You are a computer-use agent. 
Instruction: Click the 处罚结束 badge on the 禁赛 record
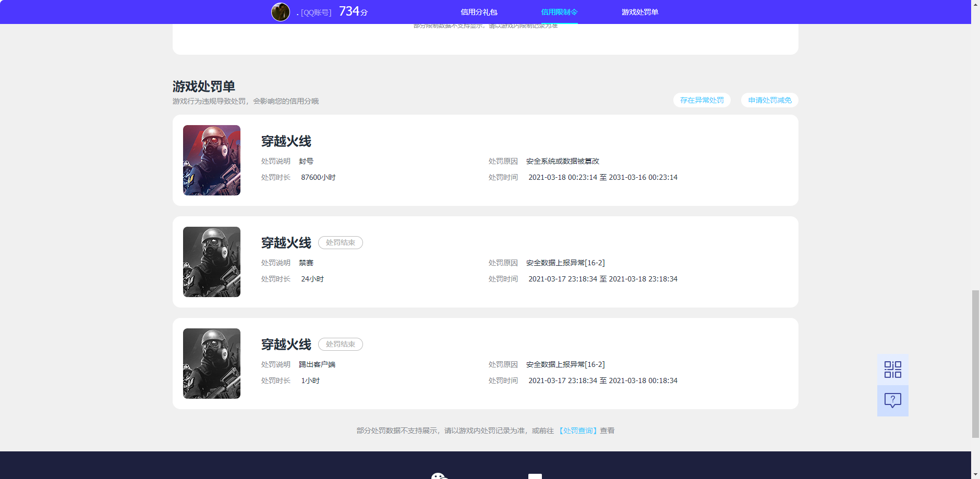[x=340, y=242]
